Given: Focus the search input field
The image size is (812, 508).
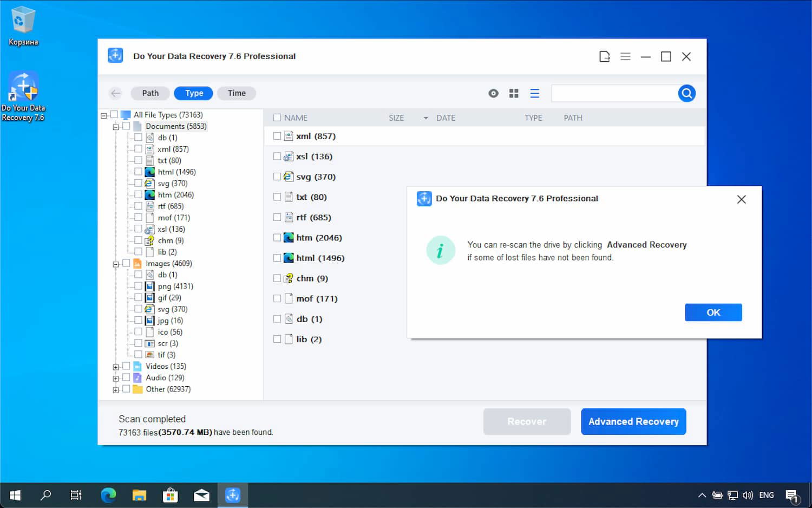Looking at the screenshot, I should pyautogui.click(x=614, y=93).
